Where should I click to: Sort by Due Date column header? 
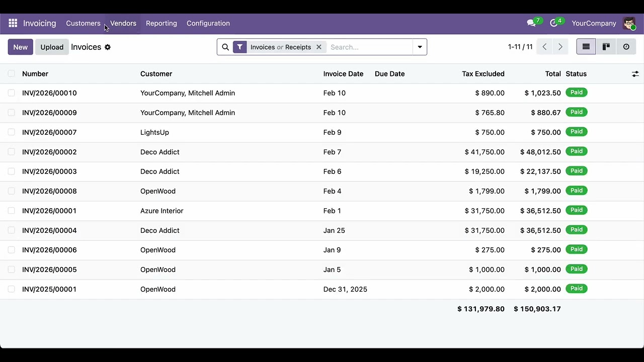[390, 74]
